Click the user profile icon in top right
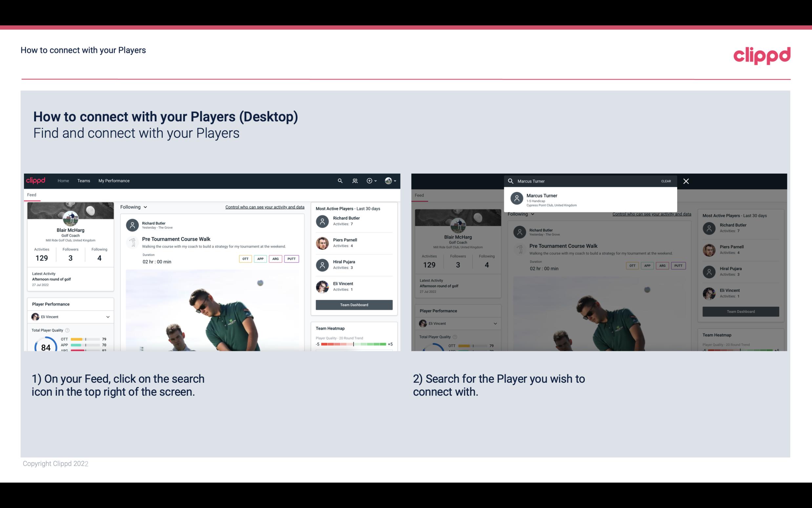Viewport: 812px width, 508px height. pyautogui.click(x=388, y=180)
